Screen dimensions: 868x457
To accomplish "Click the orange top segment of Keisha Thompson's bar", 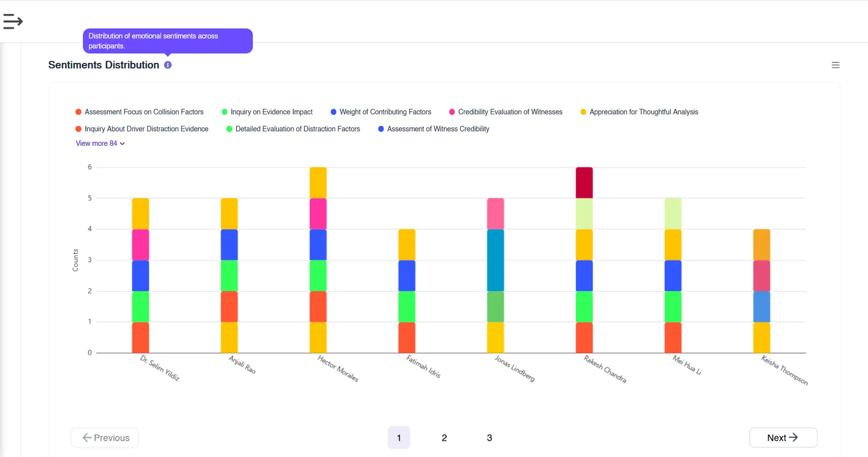I will tap(762, 245).
